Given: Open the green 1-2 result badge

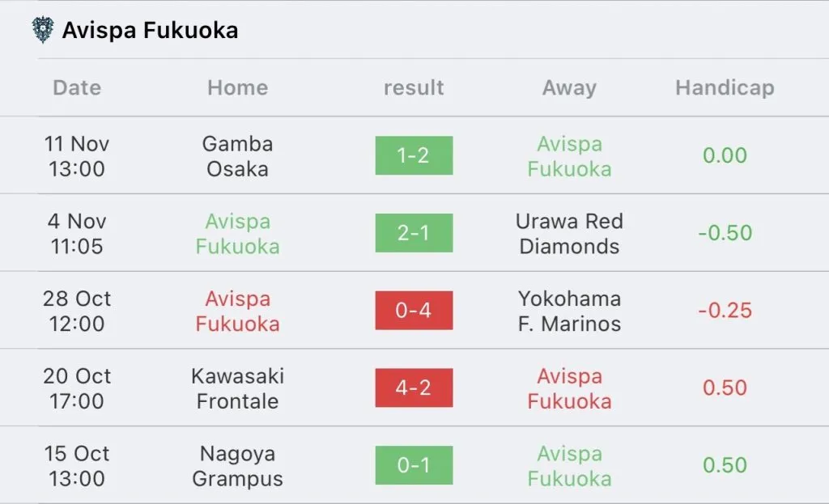Looking at the screenshot, I should click(414, 155).
